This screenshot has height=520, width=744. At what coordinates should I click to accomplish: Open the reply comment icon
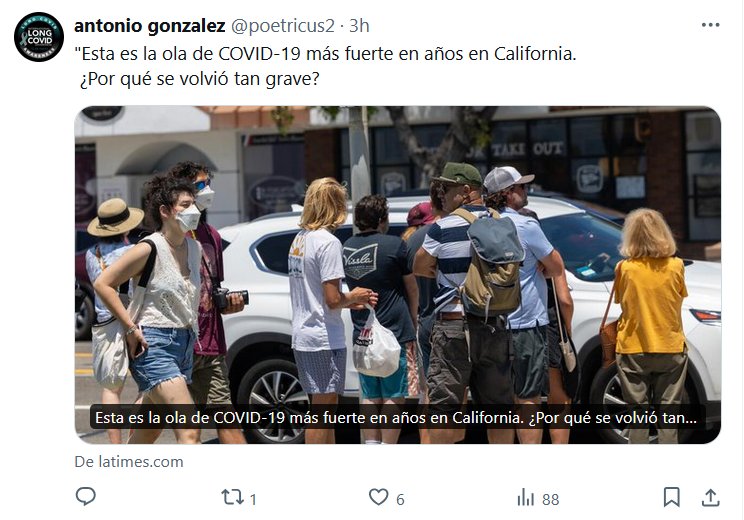click(86, 497)
